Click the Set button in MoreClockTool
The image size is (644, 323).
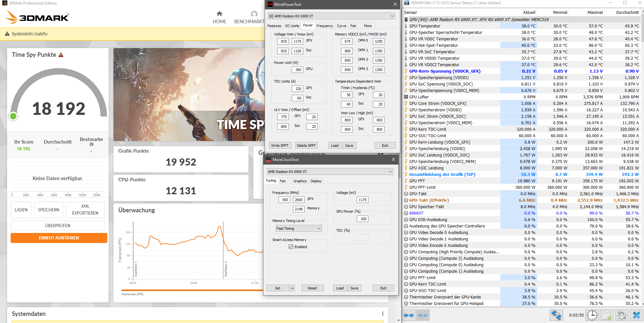(x=278, y=288)
